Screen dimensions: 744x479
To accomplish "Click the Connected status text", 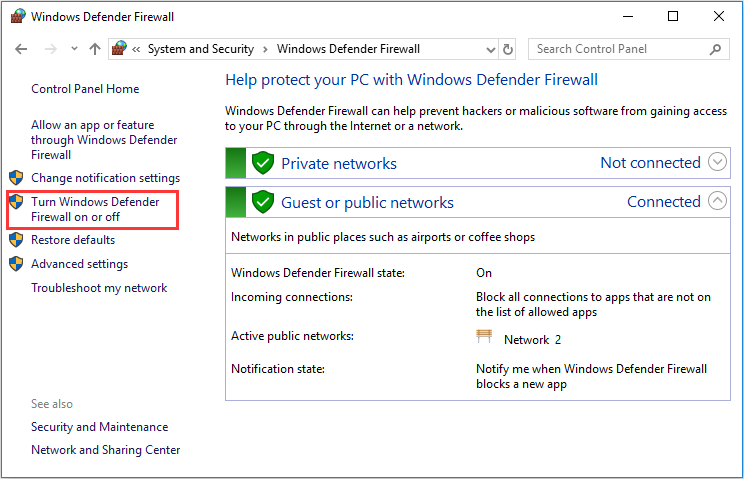I will [664, 202].
